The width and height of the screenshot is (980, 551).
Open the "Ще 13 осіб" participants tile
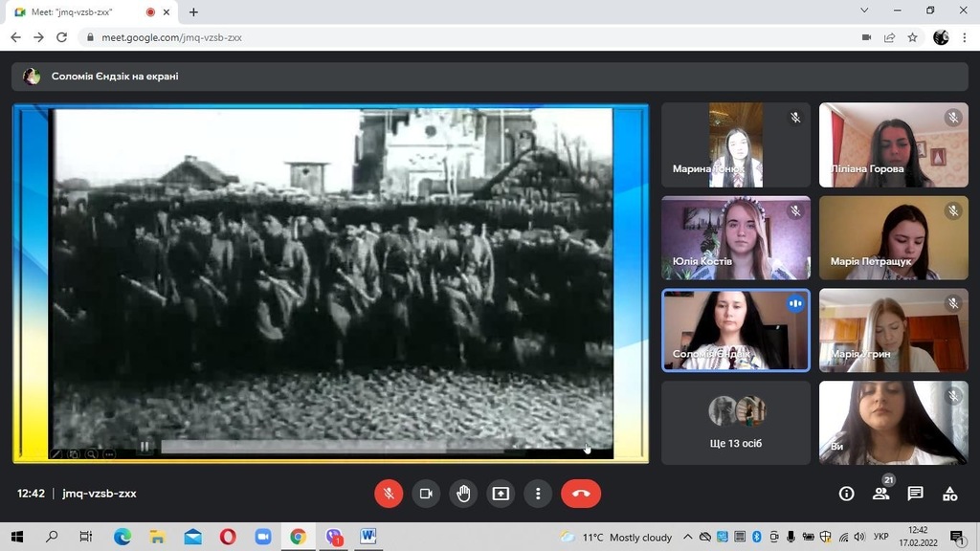(x=736, y=423)
